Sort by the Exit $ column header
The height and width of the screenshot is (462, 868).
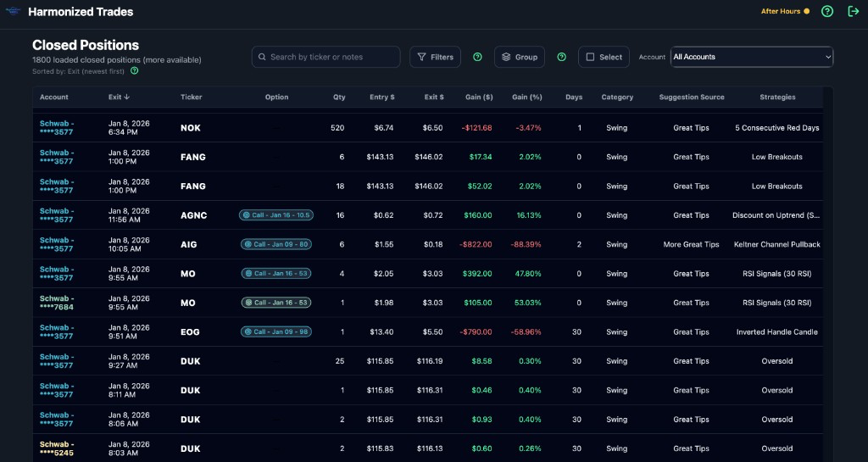(434, 97)
